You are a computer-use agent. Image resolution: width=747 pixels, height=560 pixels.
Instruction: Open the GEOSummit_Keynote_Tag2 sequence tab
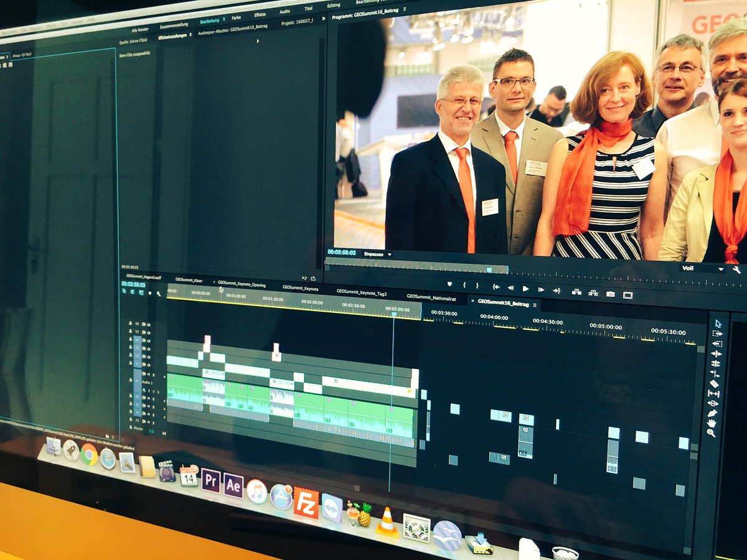(362, 292)
